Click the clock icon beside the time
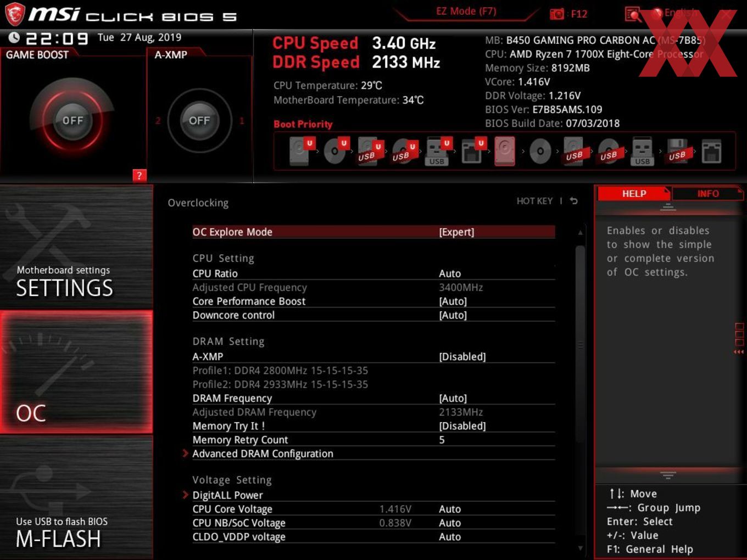The width and height of the screenshot is (747, 560). 14,37
